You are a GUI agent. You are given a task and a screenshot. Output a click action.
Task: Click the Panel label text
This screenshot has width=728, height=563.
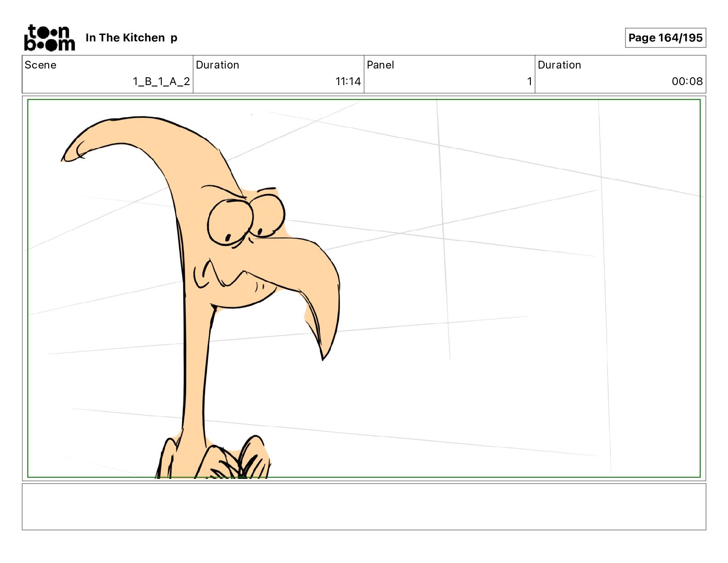coord(381,65)
